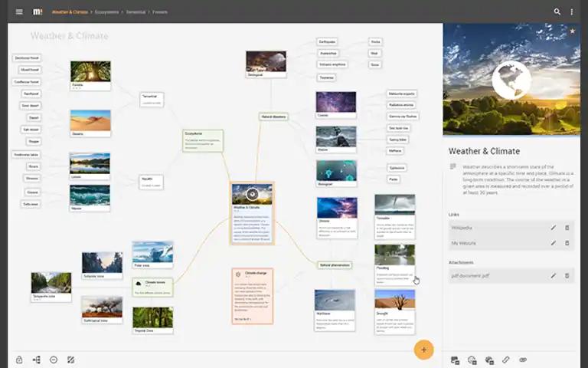Add a new node with orange plus button
The height and width of the screenshot is (368, 588).
click(423, 350)
